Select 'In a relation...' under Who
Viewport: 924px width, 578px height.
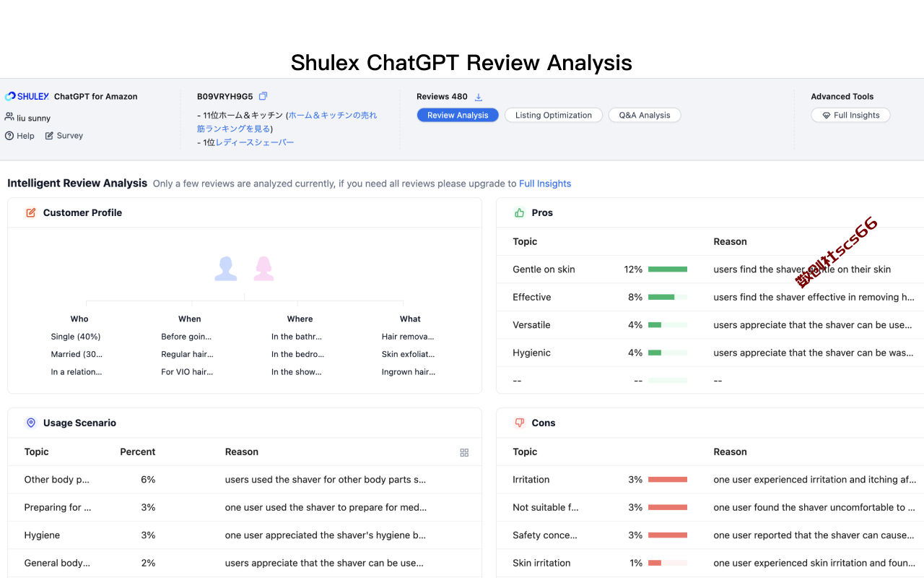pos(77,372)
